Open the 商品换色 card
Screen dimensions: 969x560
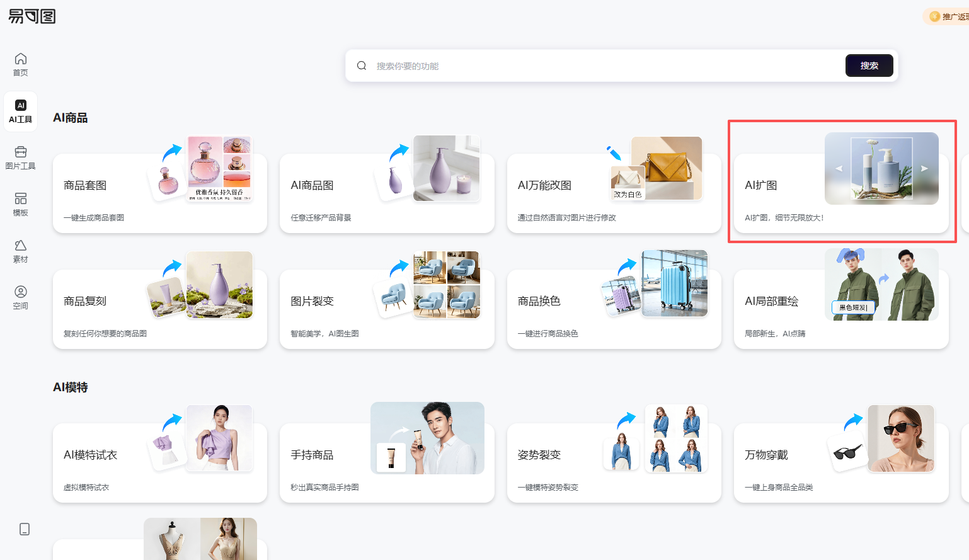pos(614,309)
